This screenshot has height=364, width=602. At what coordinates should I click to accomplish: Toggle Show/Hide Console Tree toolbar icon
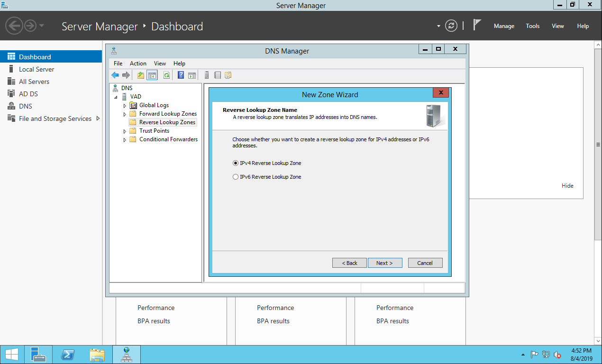152,75
